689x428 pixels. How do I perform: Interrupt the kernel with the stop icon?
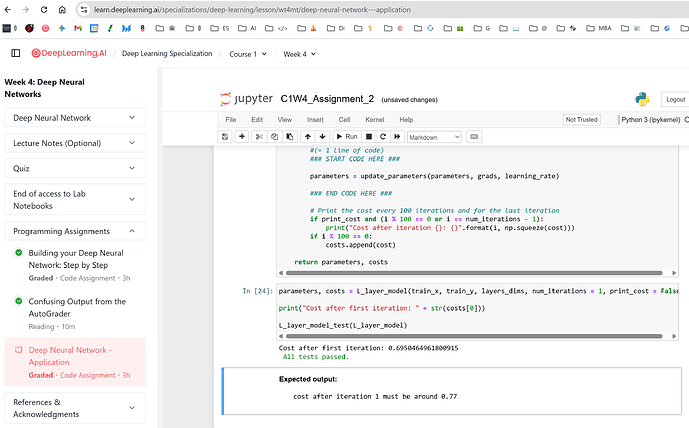pos(370,136)
